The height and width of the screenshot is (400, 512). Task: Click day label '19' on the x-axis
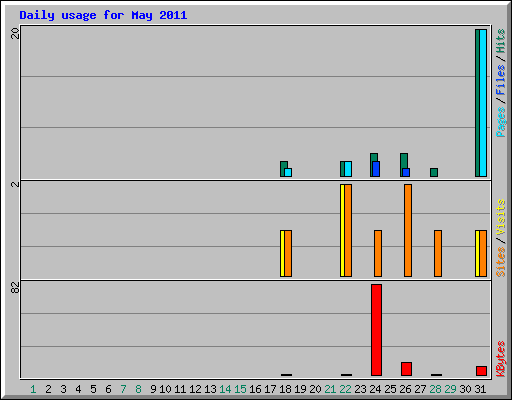[x=300, y=389]
